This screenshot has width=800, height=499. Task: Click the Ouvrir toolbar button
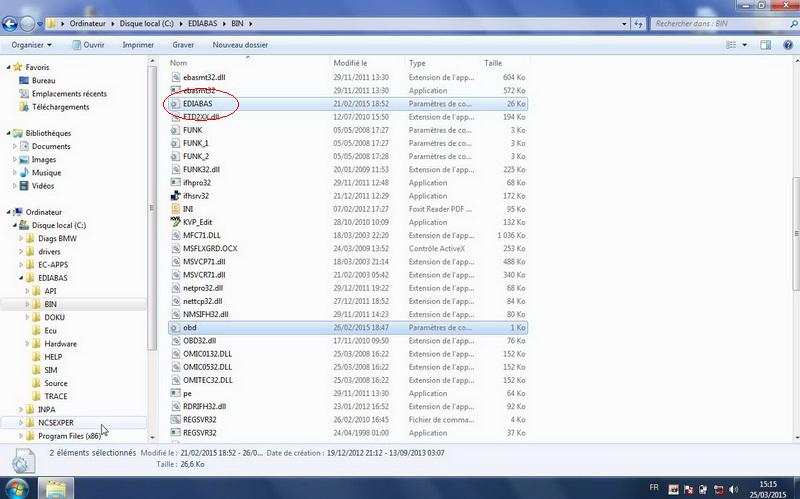pos(88,45)
